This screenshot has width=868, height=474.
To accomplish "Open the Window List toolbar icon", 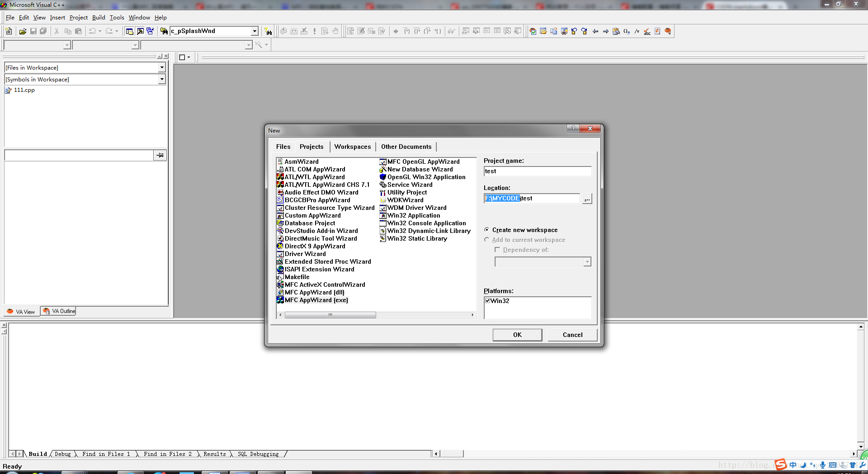I will tap(150, 31).
